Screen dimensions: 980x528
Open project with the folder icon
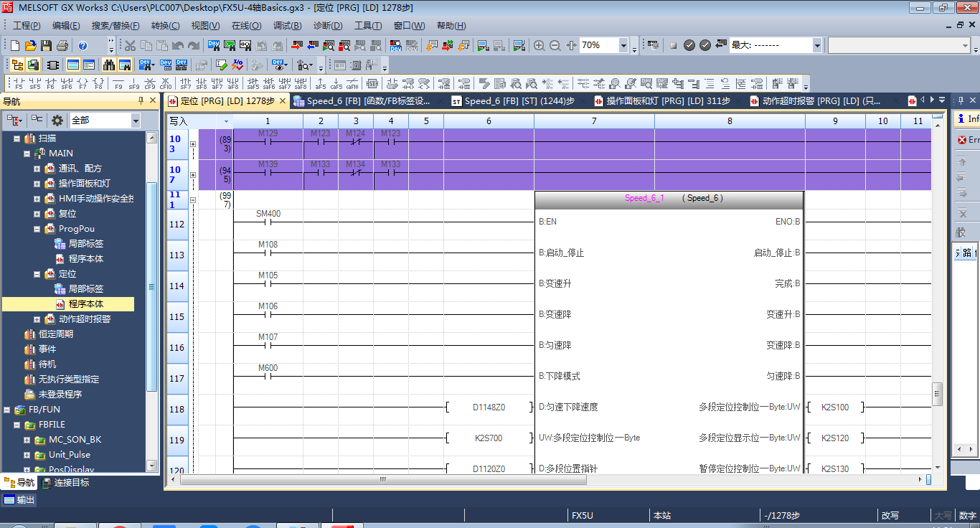(30, 45)
